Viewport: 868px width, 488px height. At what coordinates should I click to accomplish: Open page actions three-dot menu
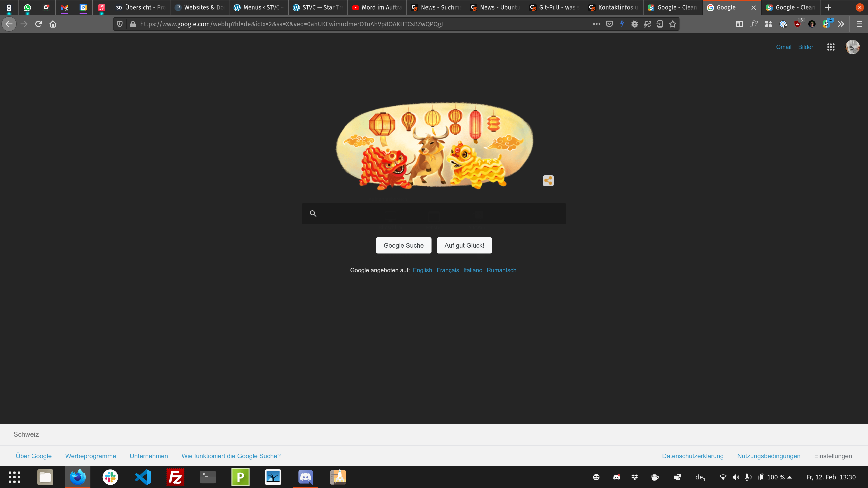[597, 24]
